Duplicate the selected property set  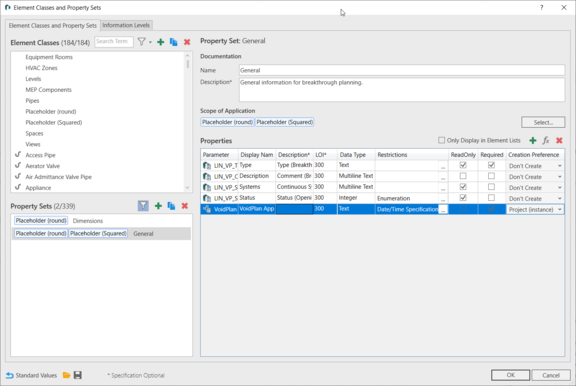(x=171, y=206)
